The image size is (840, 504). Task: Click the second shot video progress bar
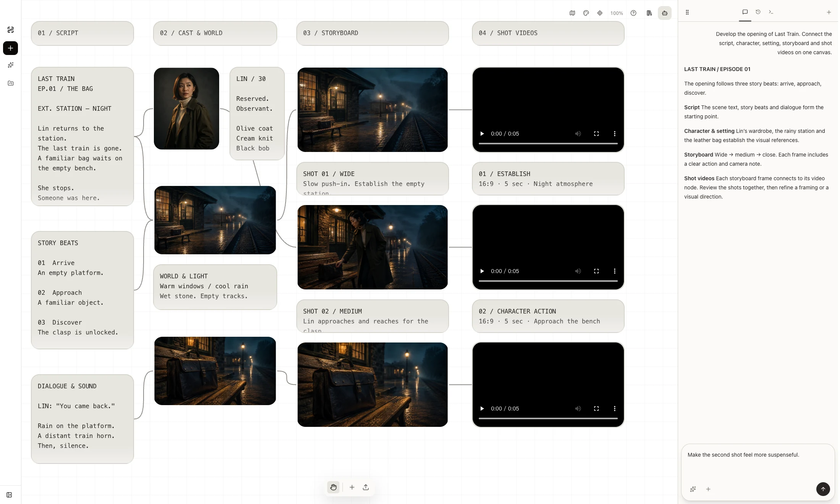click(548, 281)
